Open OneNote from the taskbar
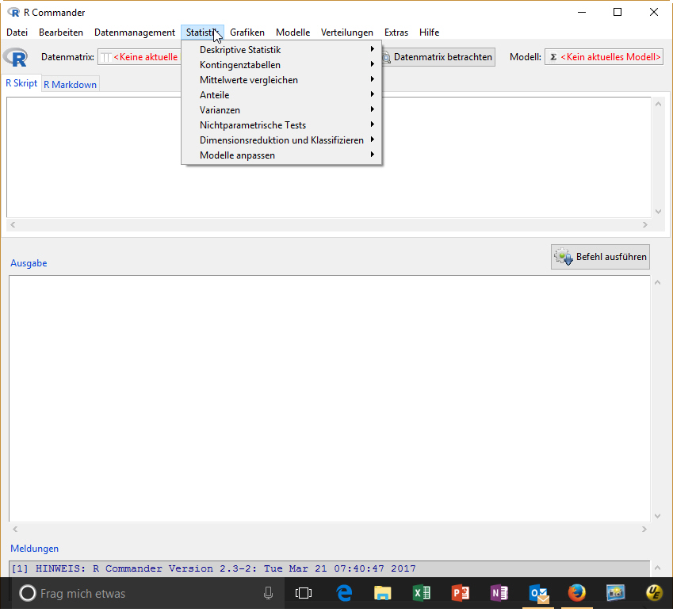This screenshot has height=616, width=673. point(499,593)
